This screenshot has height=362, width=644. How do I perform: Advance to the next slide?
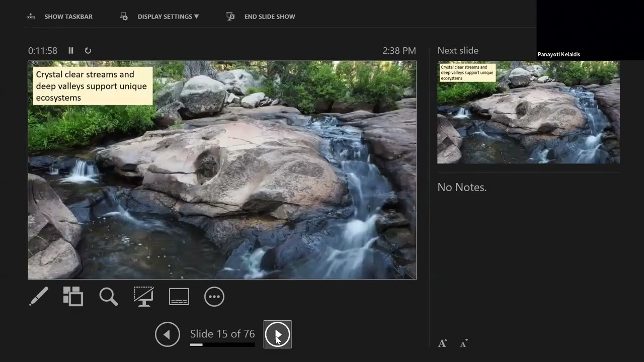tap(277, 334)
